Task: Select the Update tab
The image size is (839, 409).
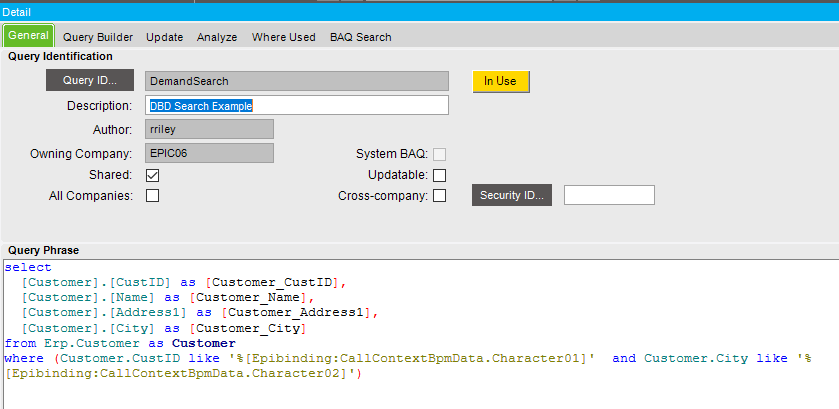Action: coord(164,37)
